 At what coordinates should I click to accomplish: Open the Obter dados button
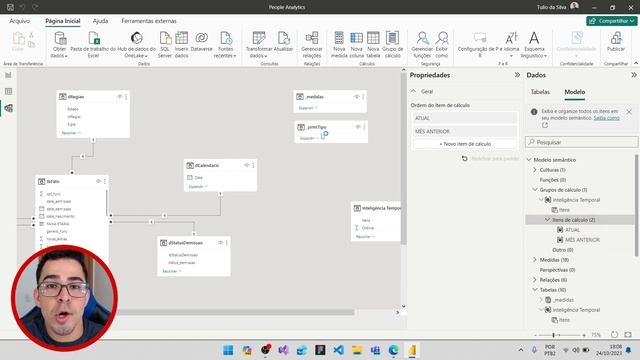click(60, 44)
